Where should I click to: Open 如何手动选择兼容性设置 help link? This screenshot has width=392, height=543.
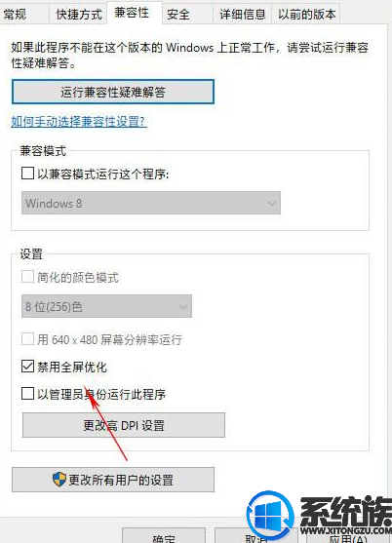pyautogui.click(x=79, y=122)
